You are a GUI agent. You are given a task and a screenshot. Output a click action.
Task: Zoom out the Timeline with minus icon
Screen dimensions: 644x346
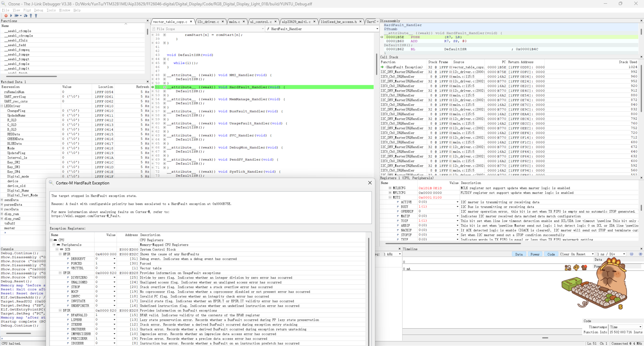632,254
